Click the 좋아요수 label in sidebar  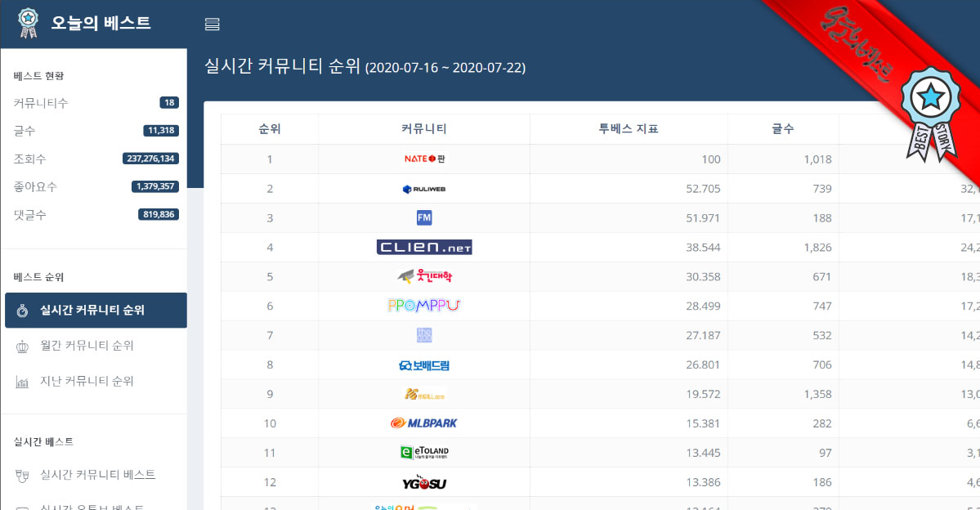[35, 186]
